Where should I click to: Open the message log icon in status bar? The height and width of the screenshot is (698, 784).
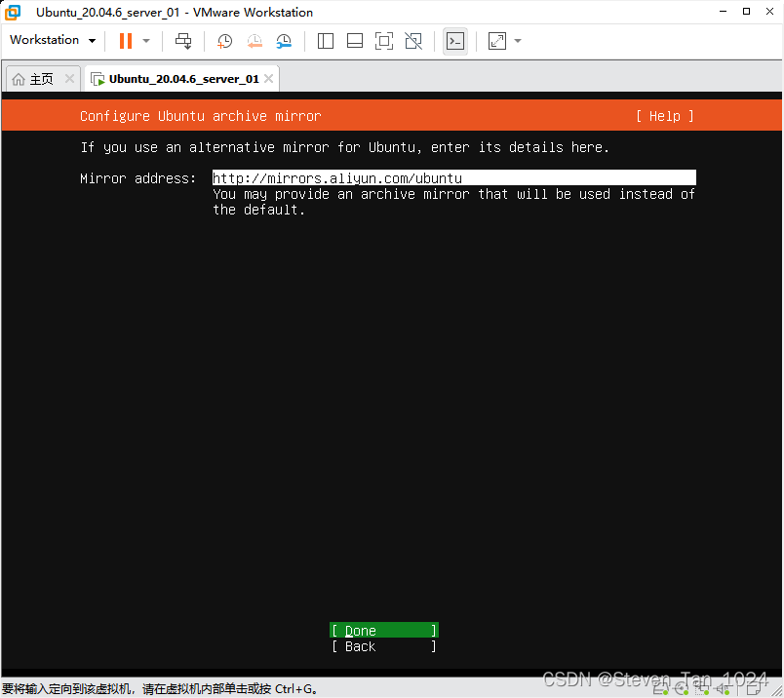[x=754, y=688]
